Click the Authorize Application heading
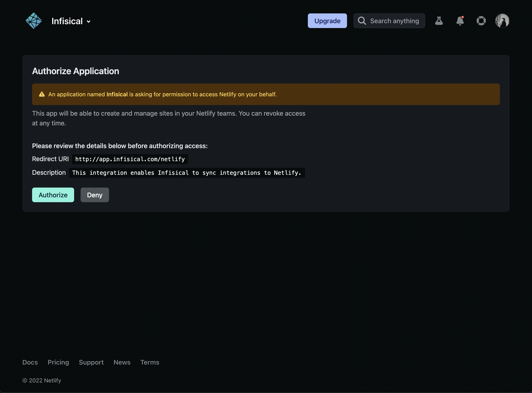The height and width of the screenshot is (393, 532). 76,71
